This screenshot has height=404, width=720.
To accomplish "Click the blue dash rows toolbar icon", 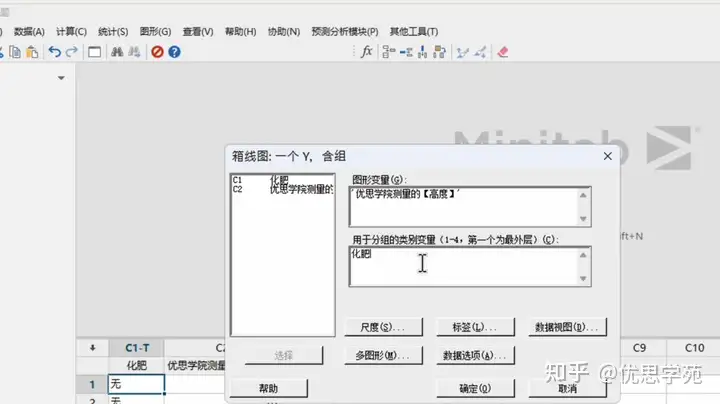I will [x=406, y=52].
